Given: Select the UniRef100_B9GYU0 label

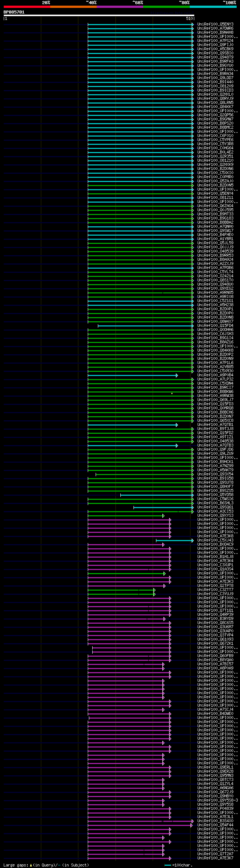Looking at the screenshot, I should coord(215,66).
